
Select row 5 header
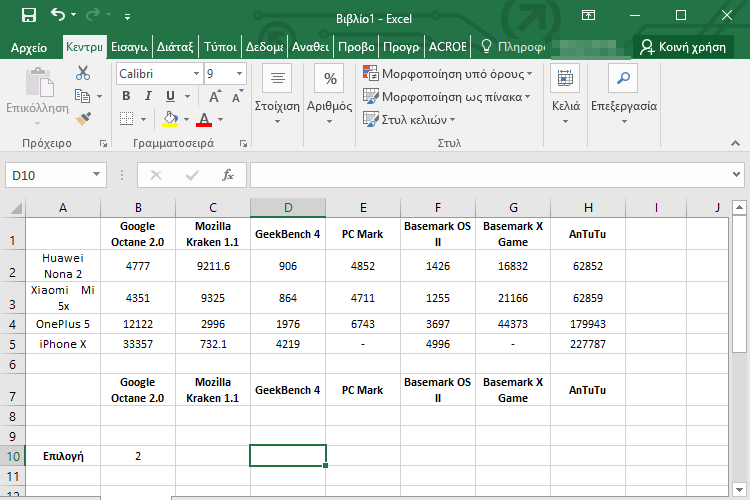pos(12,344)
